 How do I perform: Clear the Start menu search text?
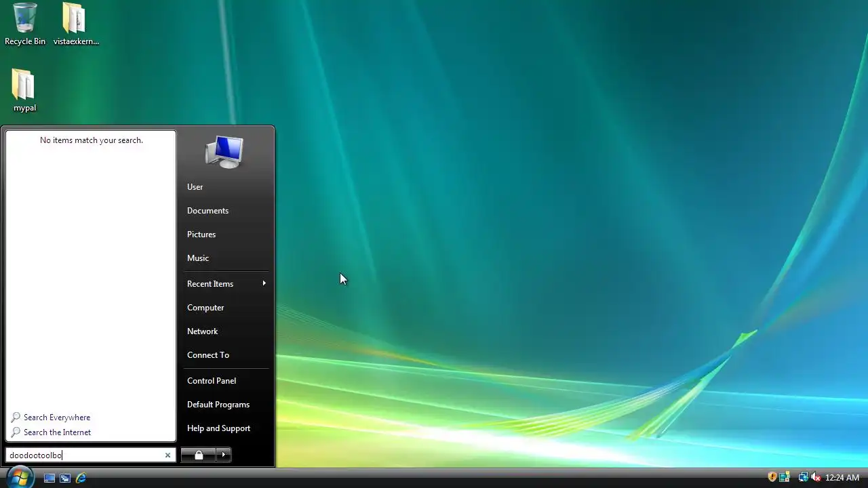tap(167, 455)
